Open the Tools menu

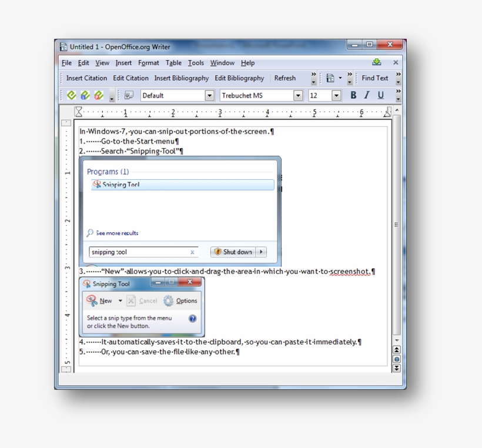click(196, 63)
